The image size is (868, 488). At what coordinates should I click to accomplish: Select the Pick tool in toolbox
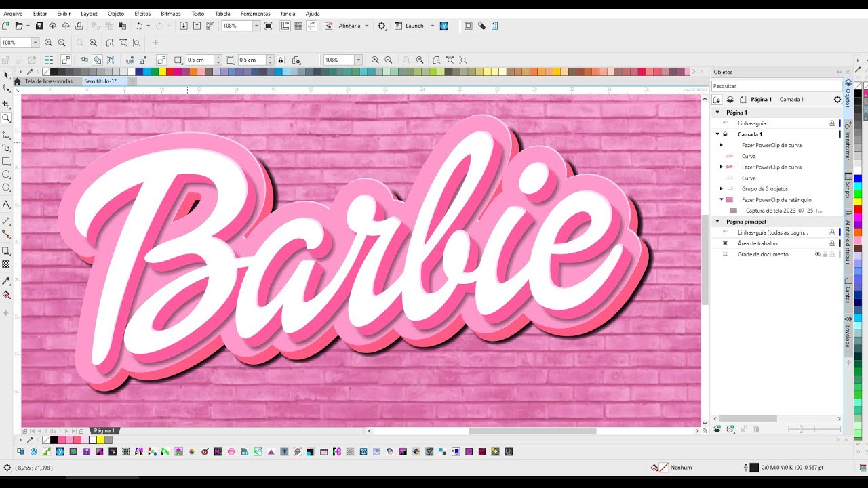click(x=6, y=75)
